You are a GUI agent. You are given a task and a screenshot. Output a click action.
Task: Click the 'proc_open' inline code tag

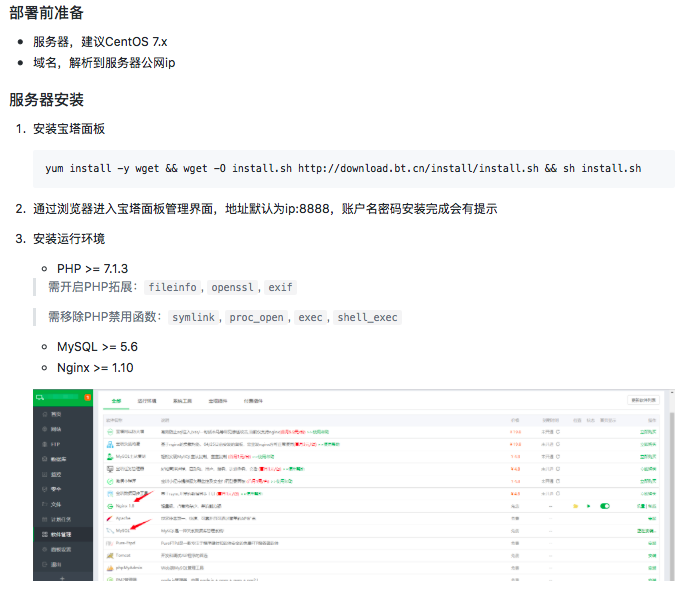pos(257,317)
